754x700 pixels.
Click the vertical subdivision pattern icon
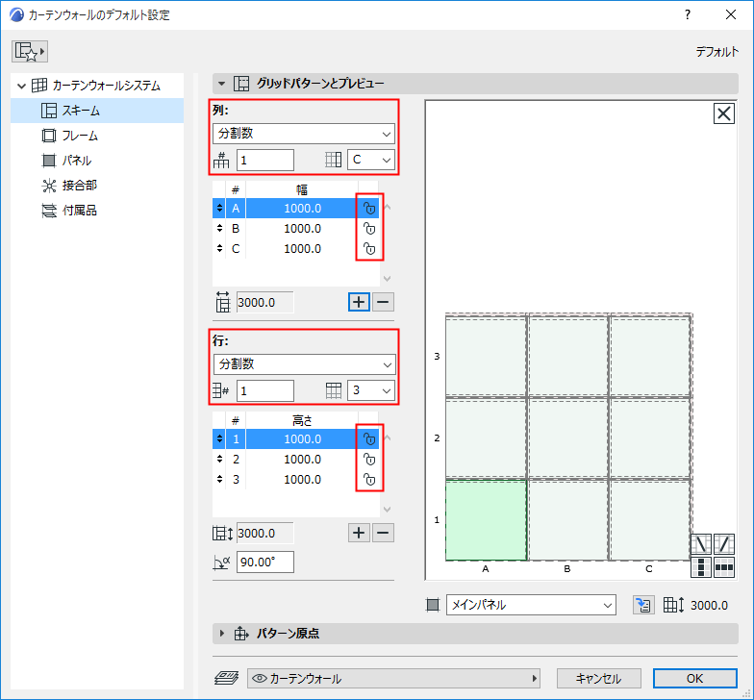(x=700, y=567)
